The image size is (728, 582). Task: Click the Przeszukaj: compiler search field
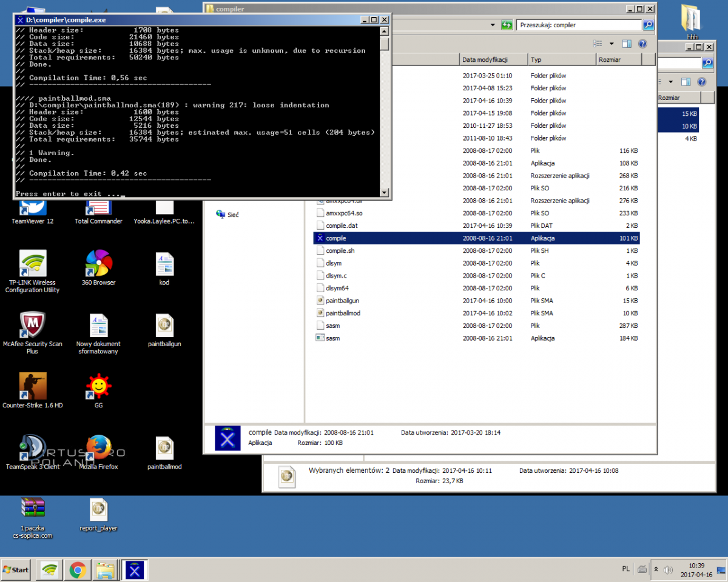coord(578,25)
